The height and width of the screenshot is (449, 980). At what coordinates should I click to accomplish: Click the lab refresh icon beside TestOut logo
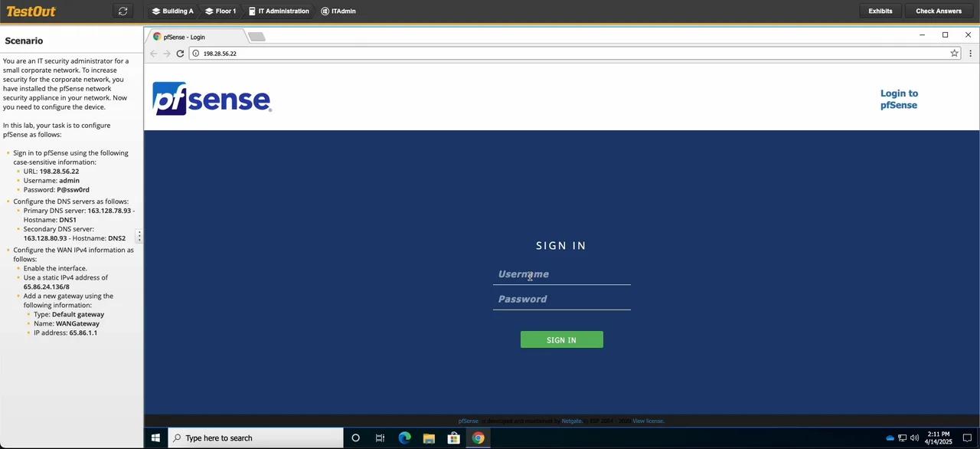(122, 11)
